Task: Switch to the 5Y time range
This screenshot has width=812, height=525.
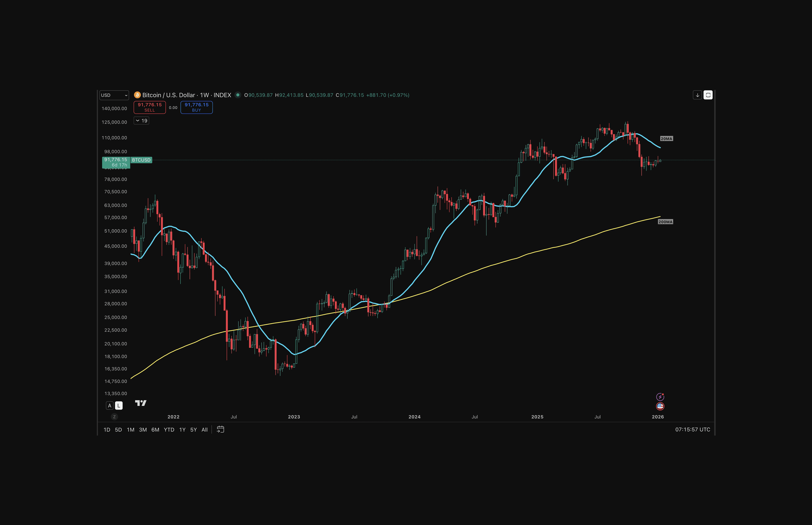Action: point(194,430)
